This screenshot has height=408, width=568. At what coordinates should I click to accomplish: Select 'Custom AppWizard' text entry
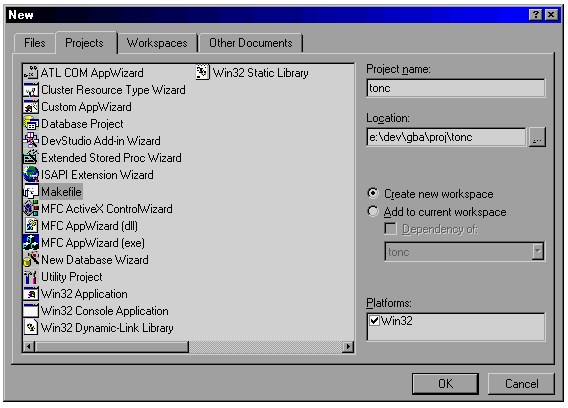coord(86,107)
